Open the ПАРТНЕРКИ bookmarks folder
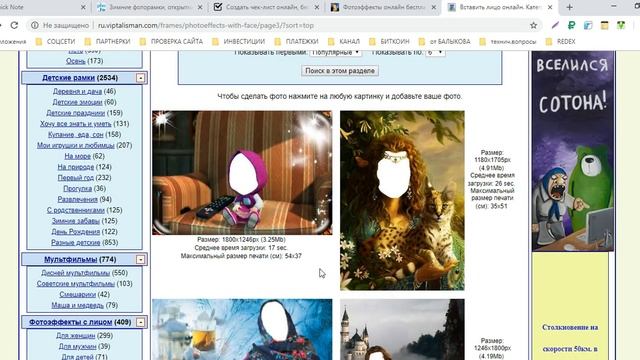 point(108,41)
